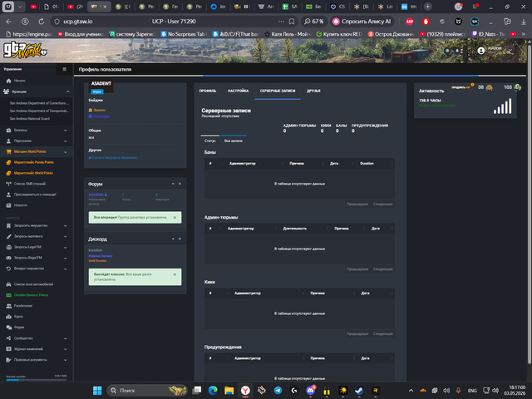Open Маркетплейс World Points coin icon
This screenshot has height=399, width=532.
(x=9, y=173)
